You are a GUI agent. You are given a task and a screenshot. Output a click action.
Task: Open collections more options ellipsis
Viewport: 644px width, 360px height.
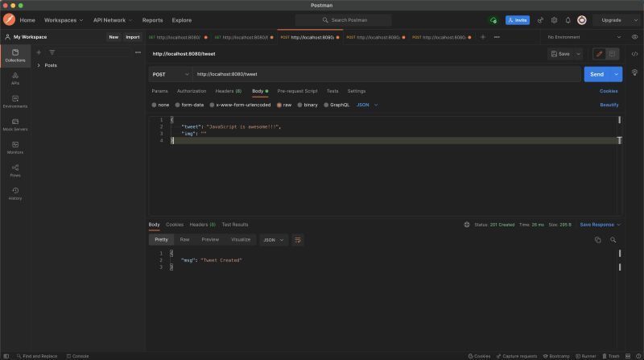pos(138,52)
